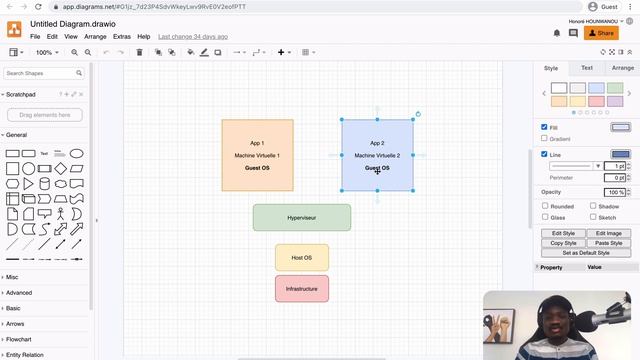This screenshot has width=640, height=360.
Task: Open the view panels dropdown in toolbar
Action: point(16,52)
